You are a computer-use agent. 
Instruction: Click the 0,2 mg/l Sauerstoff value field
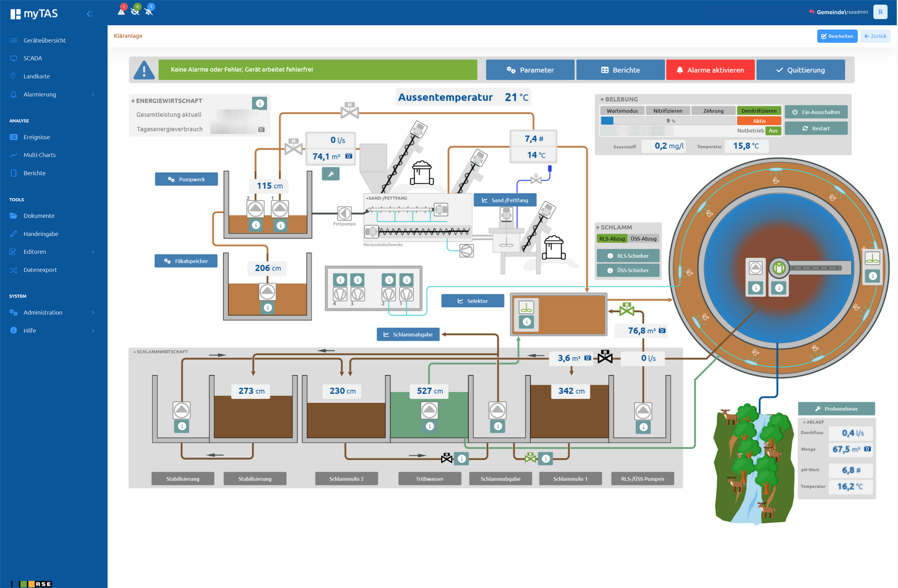(x=663, y=146)
